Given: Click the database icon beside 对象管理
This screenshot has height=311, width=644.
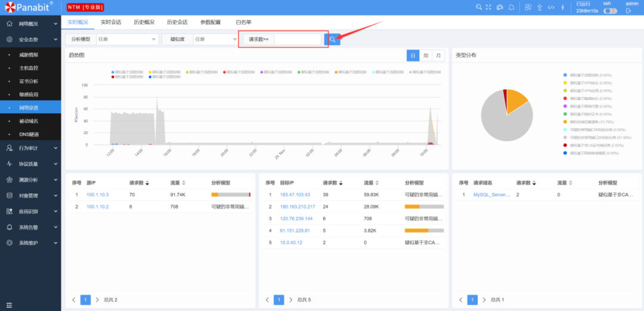Looking at the screenshot, I should click(x=10, y=195).
